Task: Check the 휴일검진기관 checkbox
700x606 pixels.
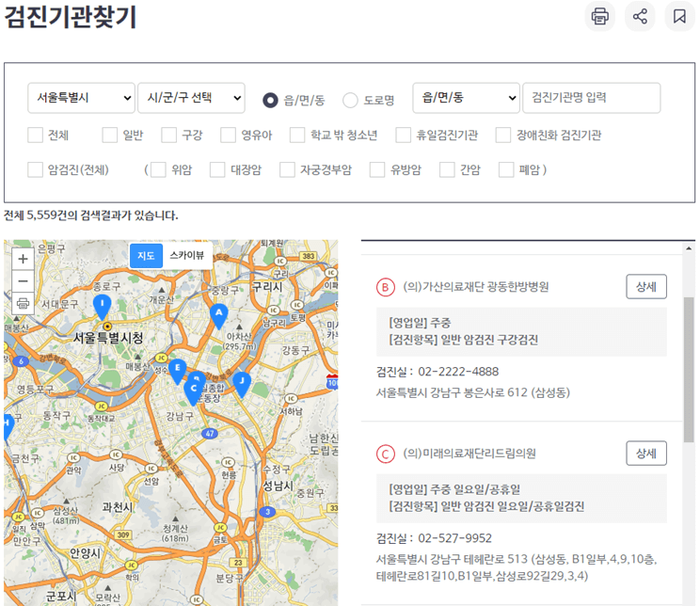Action: 403,135
